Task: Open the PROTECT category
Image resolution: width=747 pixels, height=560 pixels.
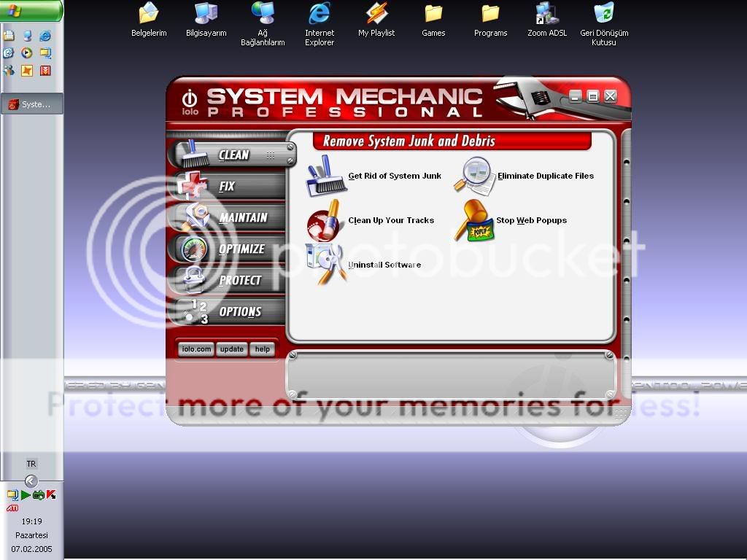Action: pyautogui.click(x=239, y=280)
